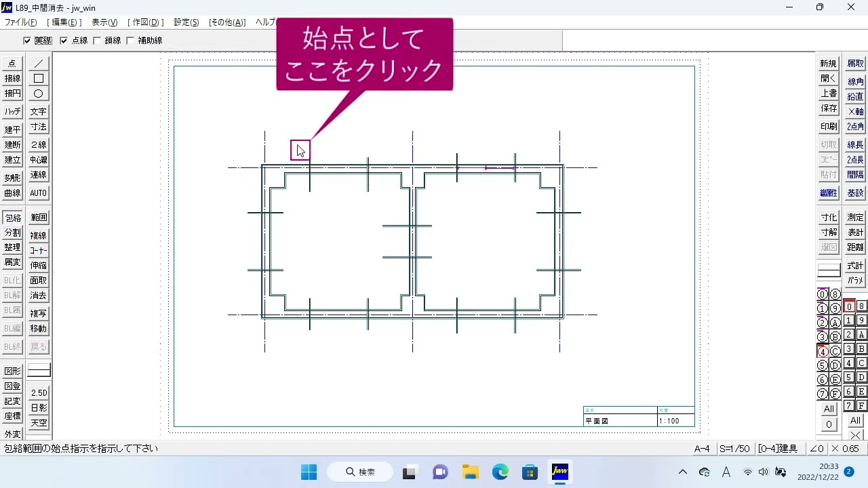Open Microsoft Edge from the taskbar
The image size is (868, 488).
point(500,472)
